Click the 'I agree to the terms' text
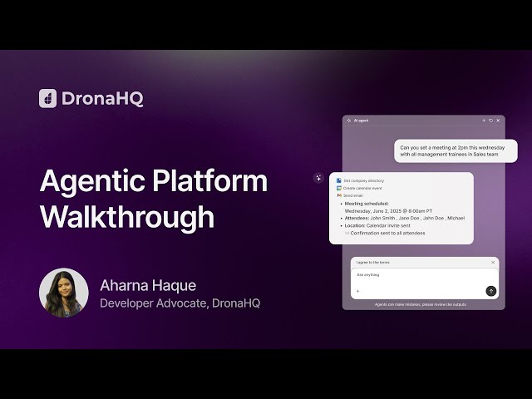The image size is (532, 399). pos(373,263)
